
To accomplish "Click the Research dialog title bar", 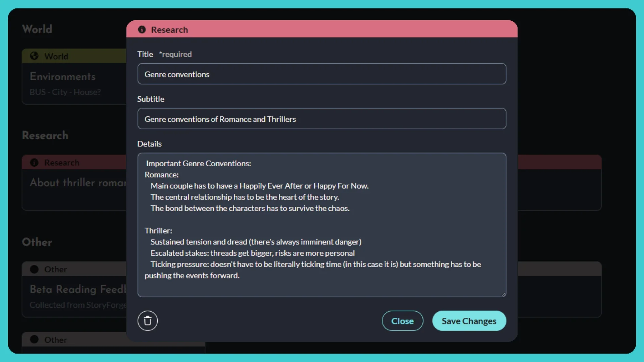I will point(321,29).
